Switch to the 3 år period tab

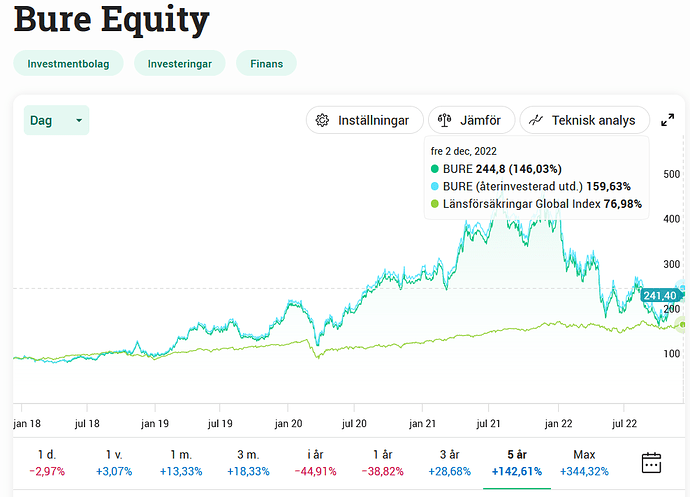tap(449, 463)
